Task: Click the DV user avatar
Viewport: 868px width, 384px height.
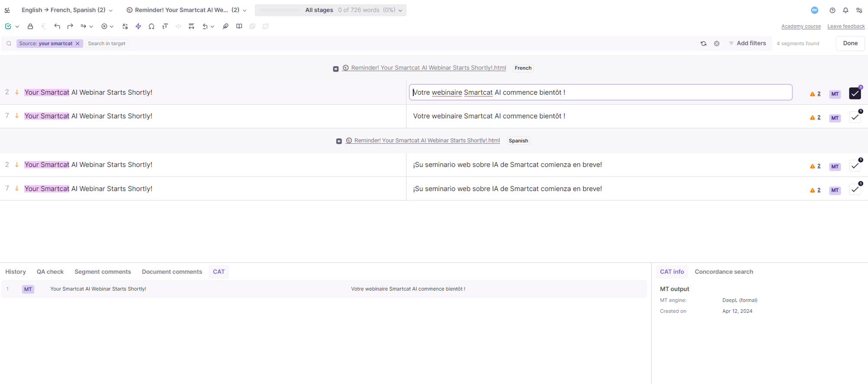Action: pos(815,10)
